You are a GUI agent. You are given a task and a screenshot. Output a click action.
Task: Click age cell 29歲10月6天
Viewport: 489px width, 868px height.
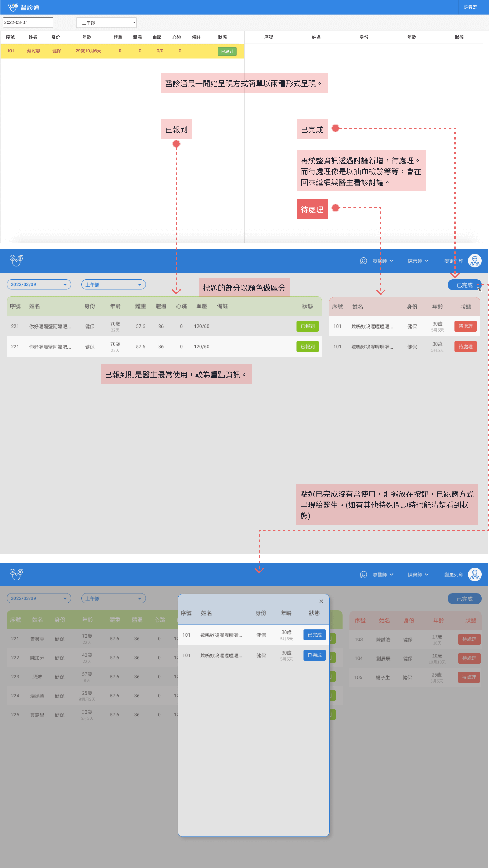pyautogui.click(x=88, y=51)
